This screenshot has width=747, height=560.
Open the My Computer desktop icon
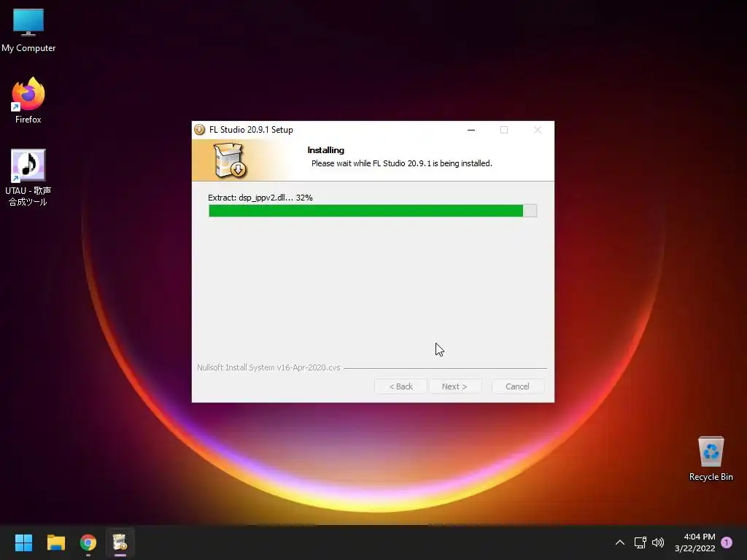(x=28, y=30)
